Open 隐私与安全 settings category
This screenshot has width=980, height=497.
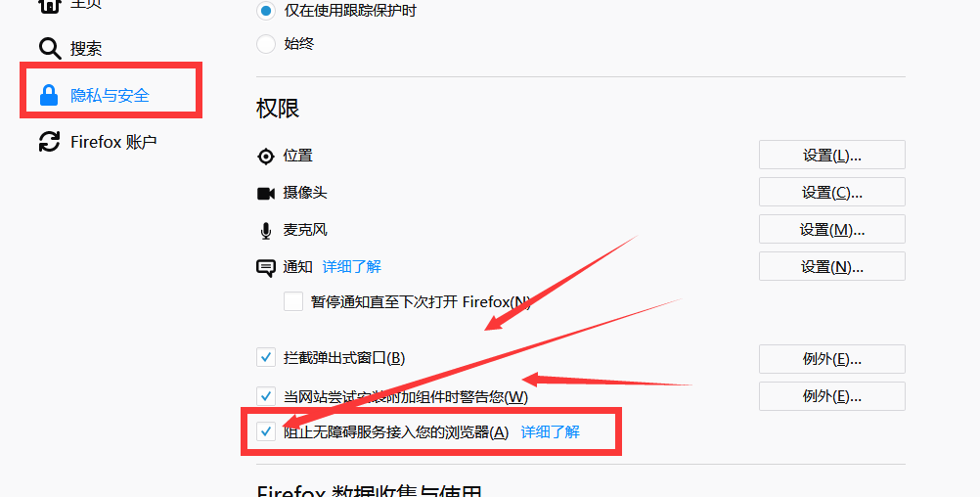point(110,95)
